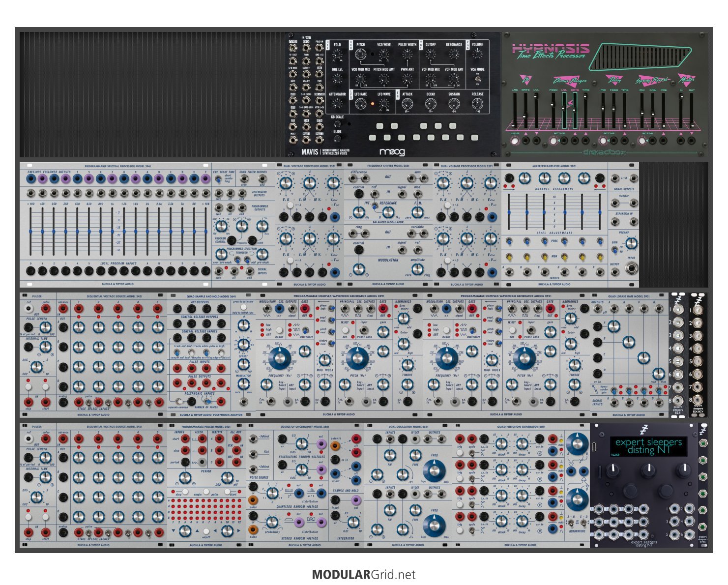Toggle the Hypnosis Spring Reverb ACTIVE button

[x=642, y=141]
